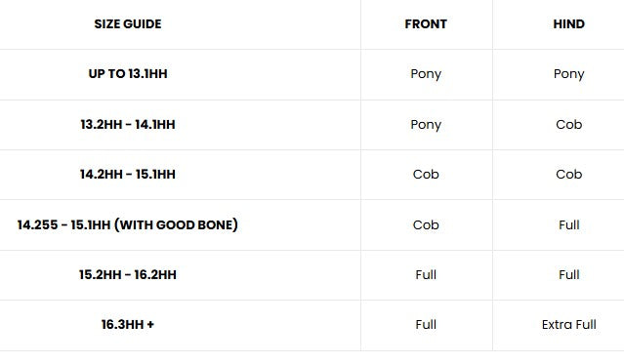Image resolution: width=624 pixels, height=364 pixels.
Task: Click Full front cell in 16.3HH+ row
Action: pyautogui.click(x=426, y=324)
